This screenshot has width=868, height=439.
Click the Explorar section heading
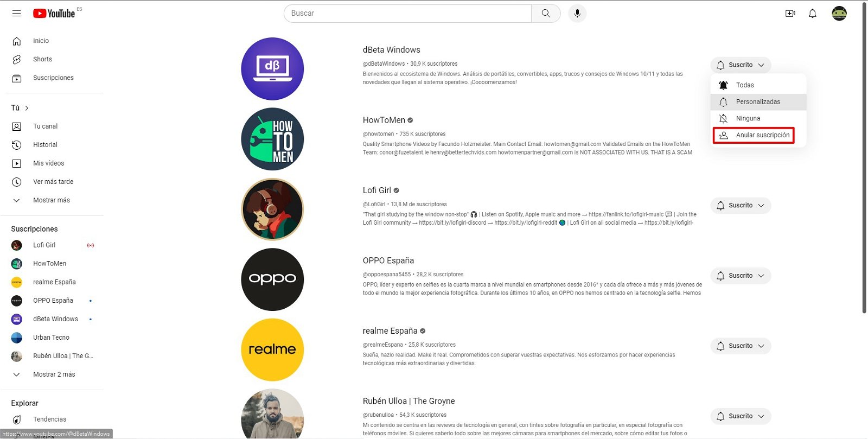(24, 403)
